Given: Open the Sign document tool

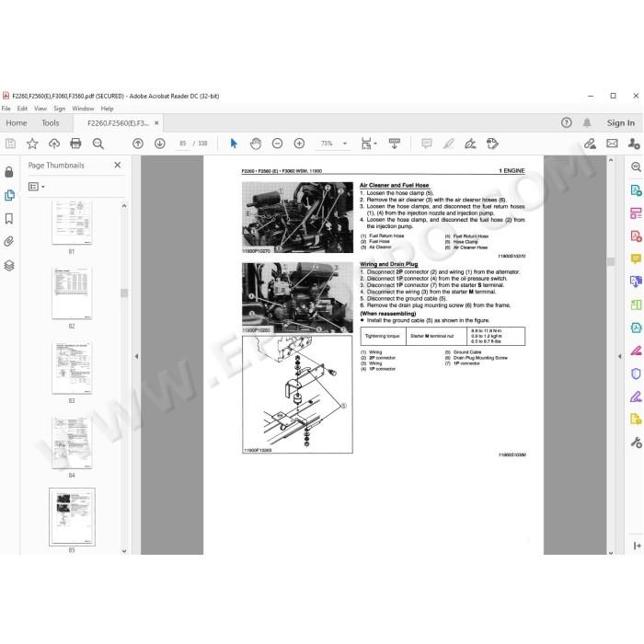Looking at the screenshot, I should [470, 144].
